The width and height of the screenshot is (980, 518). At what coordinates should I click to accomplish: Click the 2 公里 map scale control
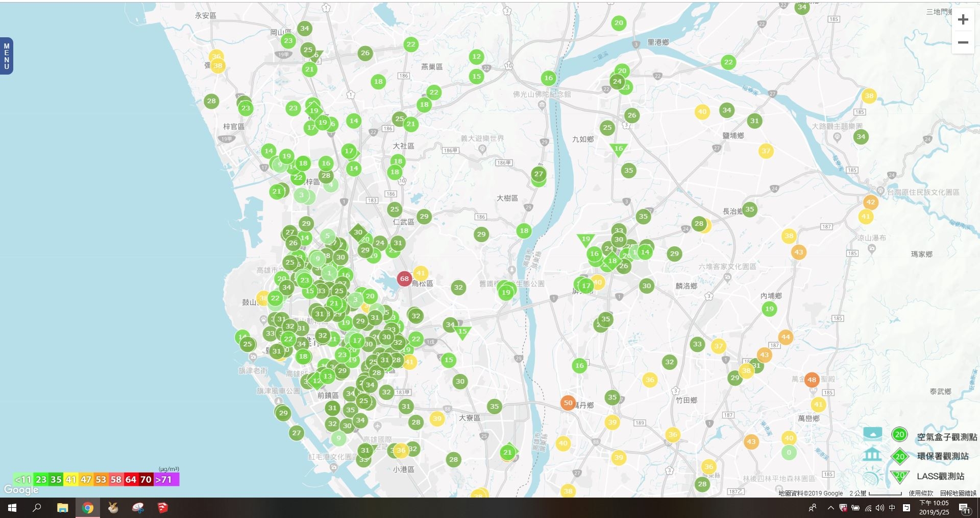[875, 493]
